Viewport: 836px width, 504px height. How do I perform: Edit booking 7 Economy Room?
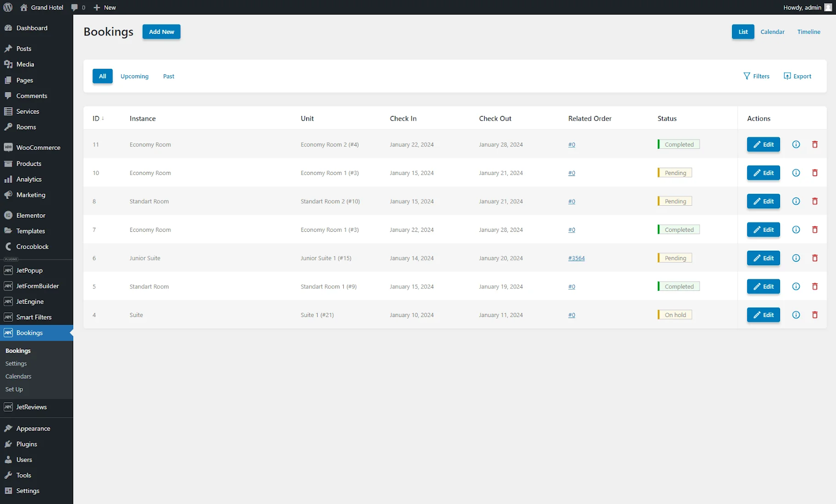763,230
